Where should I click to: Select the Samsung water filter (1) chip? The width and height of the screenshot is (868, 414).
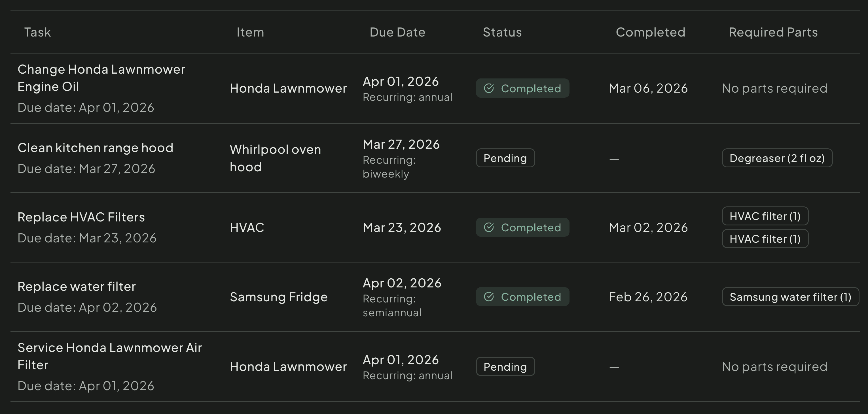pyautogui.click(x=791, y=296)
